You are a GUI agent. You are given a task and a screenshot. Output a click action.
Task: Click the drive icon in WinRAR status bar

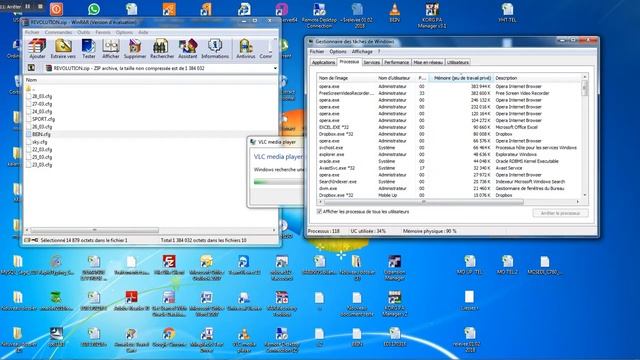[x=27, y=240]
